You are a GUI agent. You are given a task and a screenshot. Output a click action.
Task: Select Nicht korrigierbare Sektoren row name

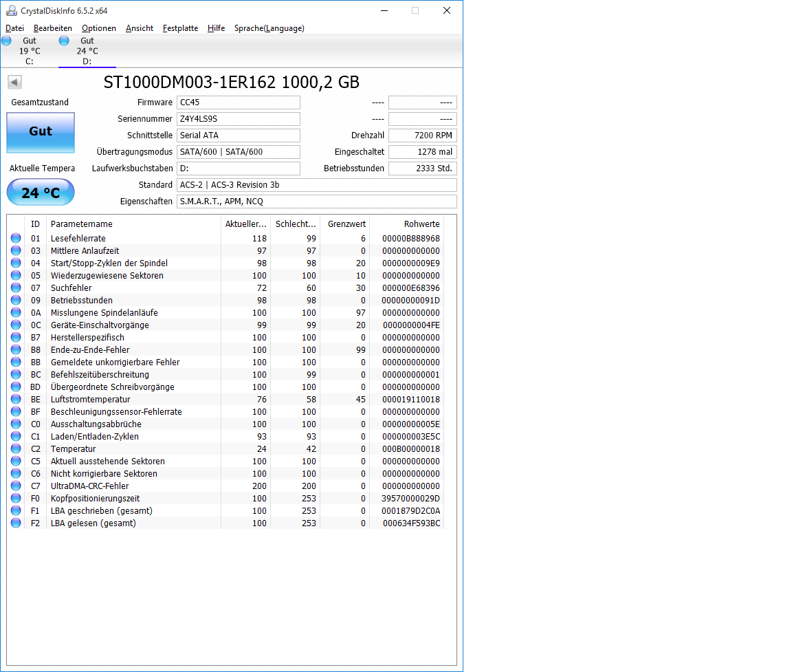tap(104, 473)
